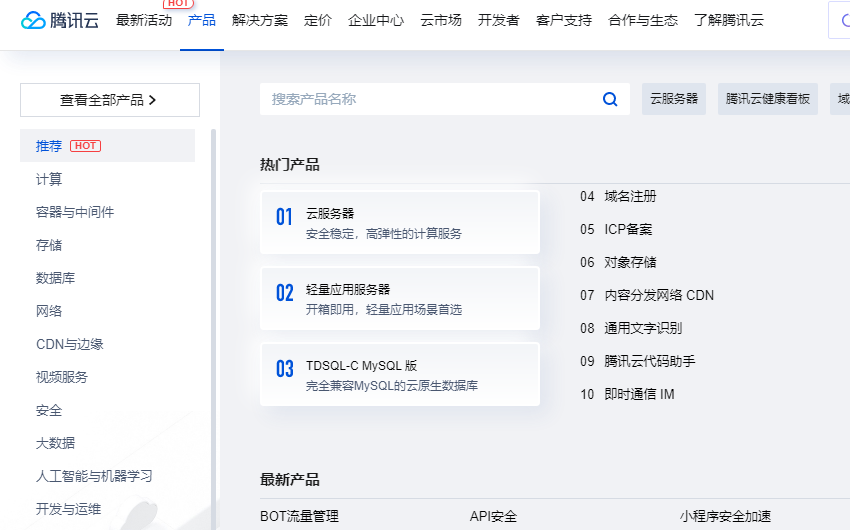Open 云市场 in top navigation
The height and width of the screenshot is (530, 850).
pos(441,21)
